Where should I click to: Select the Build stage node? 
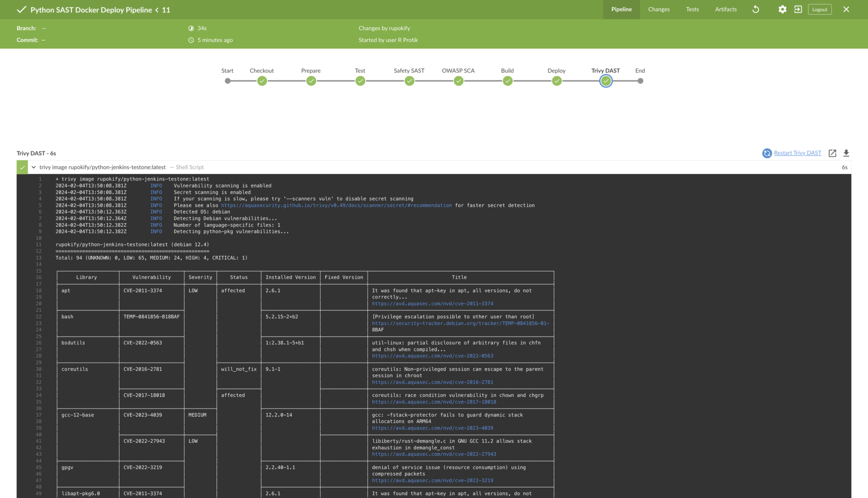point(507,81)
